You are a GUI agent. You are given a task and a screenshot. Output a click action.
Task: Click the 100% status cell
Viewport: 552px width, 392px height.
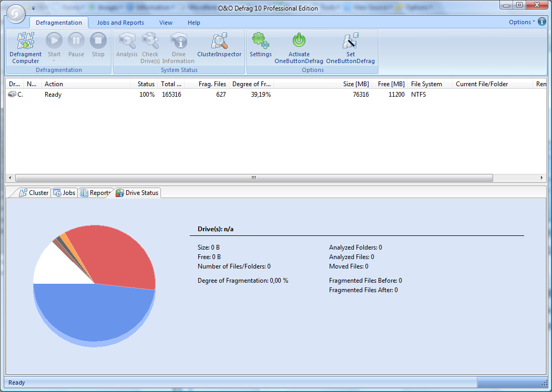point(147,94)
